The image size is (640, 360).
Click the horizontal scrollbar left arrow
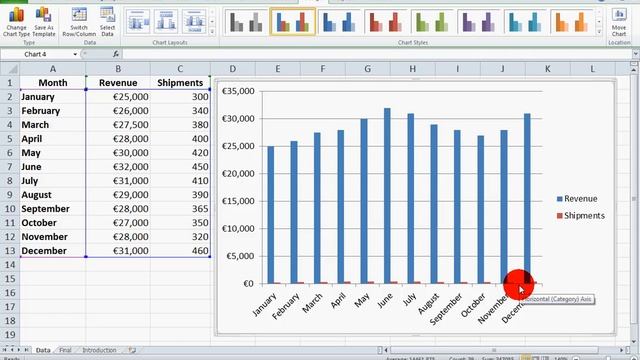click(x=386, y=350)
